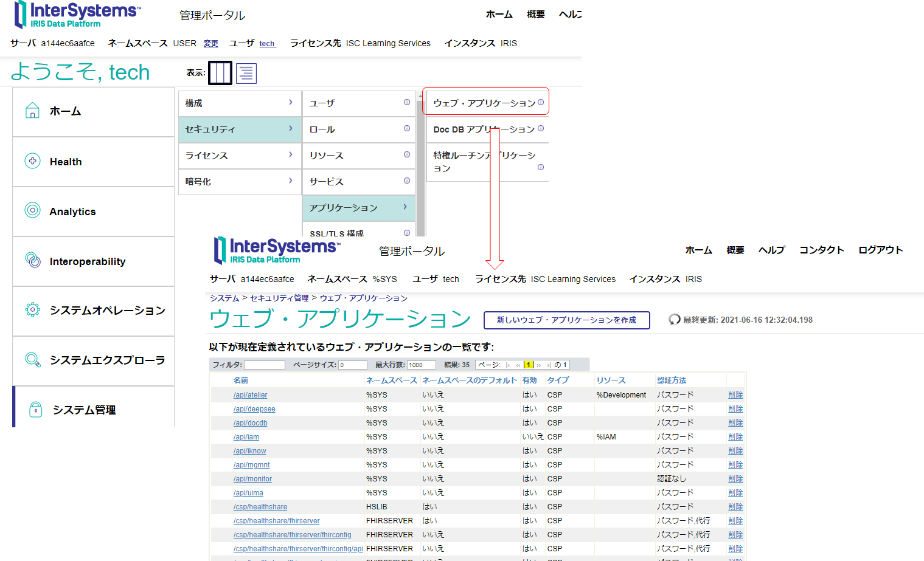Expand the 構成 submenu arrow
This screenshot has height=561, width=924.
(291, 103)
